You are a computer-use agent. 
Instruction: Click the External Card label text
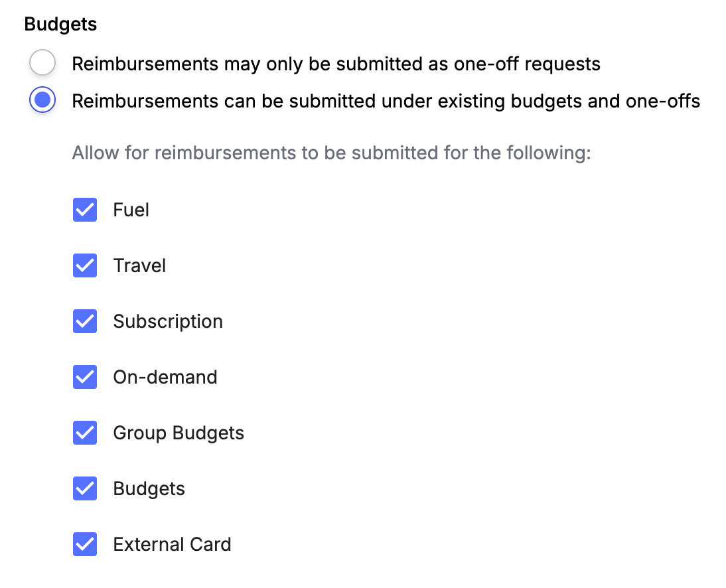(x=172, y=544)
